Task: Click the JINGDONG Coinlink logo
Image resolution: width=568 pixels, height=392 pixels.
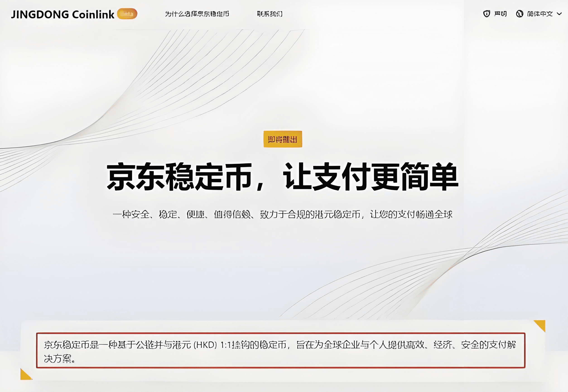Action: (x=63, y=14)
